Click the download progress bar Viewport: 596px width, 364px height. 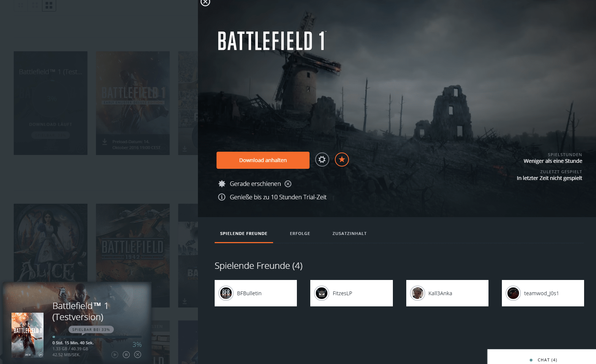click(x=97, y=337)
